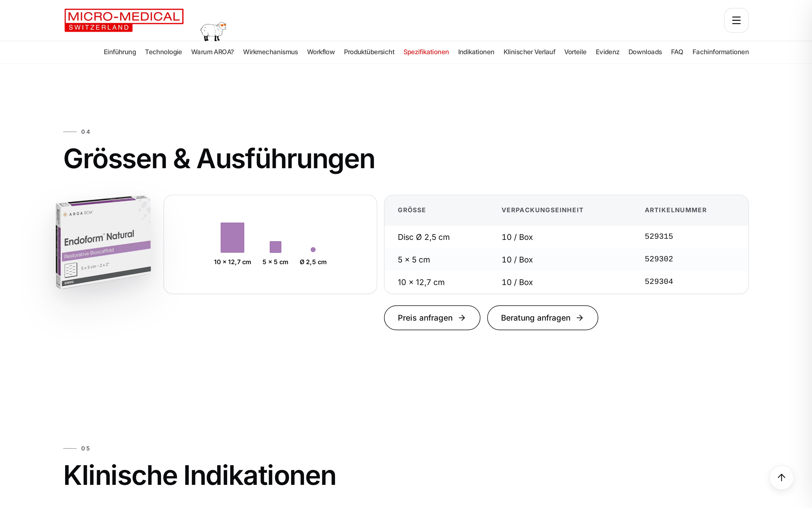The width and height of the screenshot is (812, 508).
Task: Click the Endoform Natural product box image
Action: [103, 241]
